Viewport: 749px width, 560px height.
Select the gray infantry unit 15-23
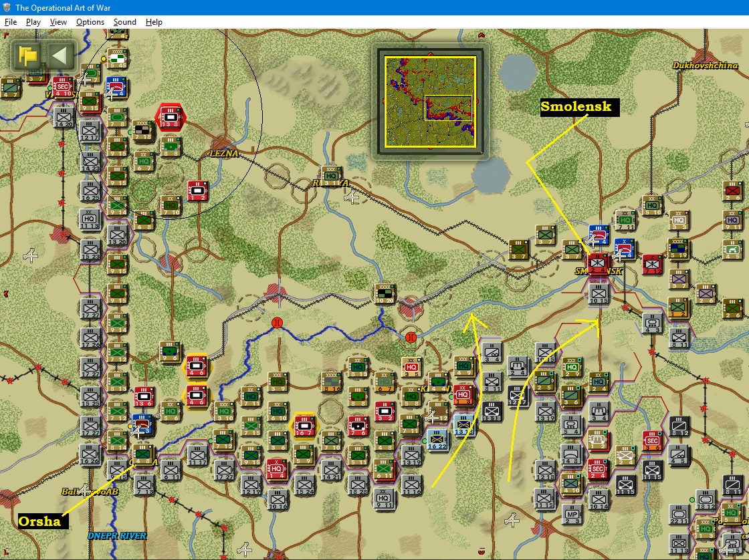pyautogui.click(x=90, y=249)
